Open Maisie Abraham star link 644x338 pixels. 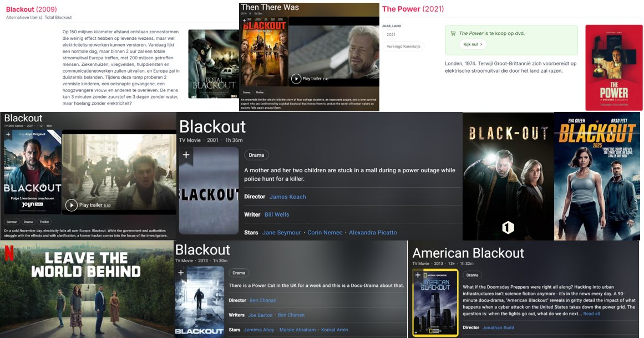tap(297, 330)
